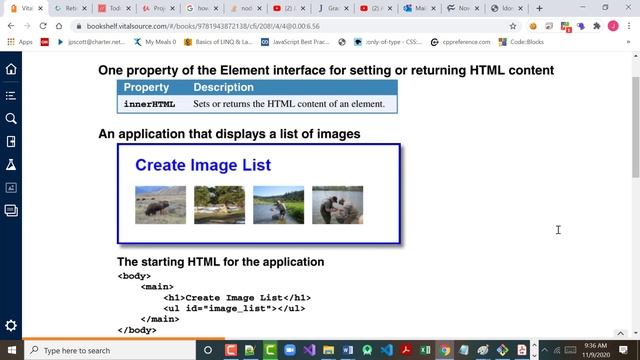
Task: Close the 'Idor' tab
Action: (520, 8)
